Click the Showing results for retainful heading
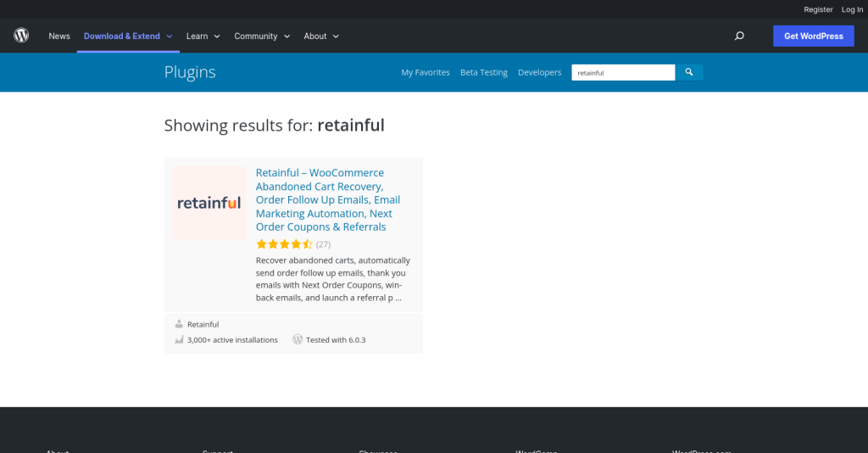This screenshot has height=453, width=868. coord(274,126)
